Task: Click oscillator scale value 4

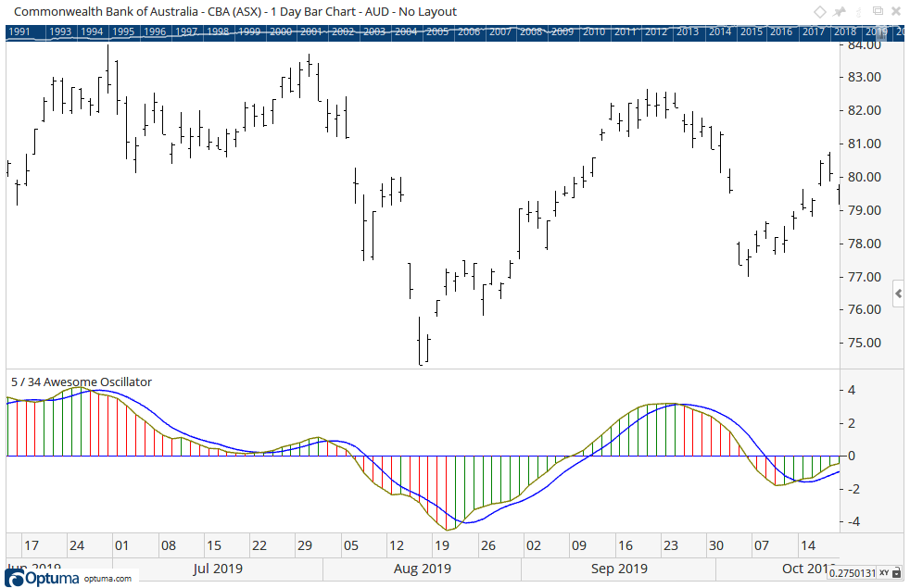Action: [x=852, y=390]
